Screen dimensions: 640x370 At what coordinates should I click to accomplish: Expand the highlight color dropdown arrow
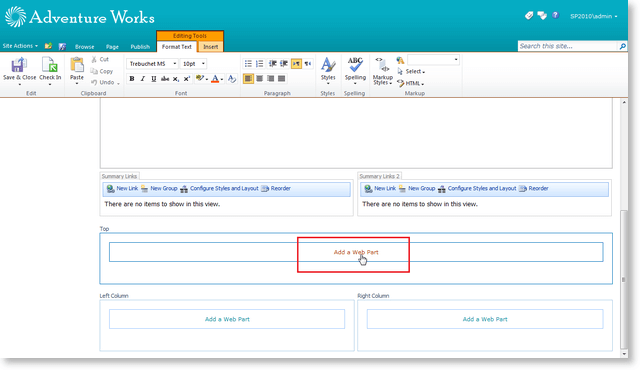tap(207, 79)
